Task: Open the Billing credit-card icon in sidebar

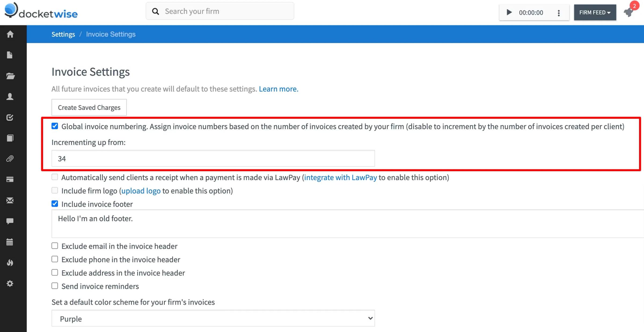Action: [x=10, y=179]
